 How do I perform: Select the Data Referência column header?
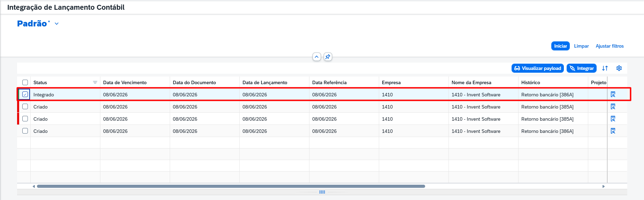point(344,82)
